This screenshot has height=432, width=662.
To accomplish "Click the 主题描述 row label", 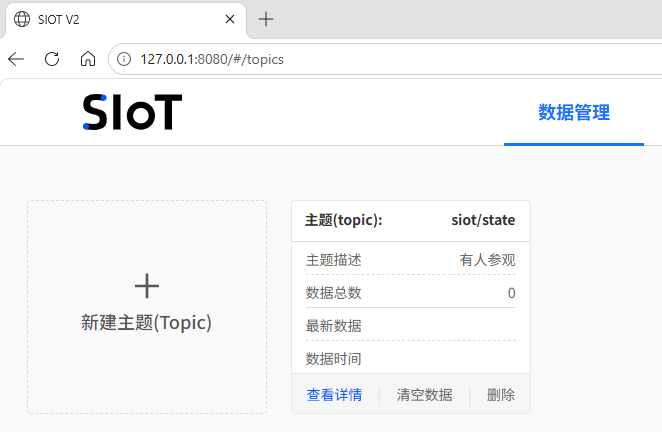I will tap(334, 260).
